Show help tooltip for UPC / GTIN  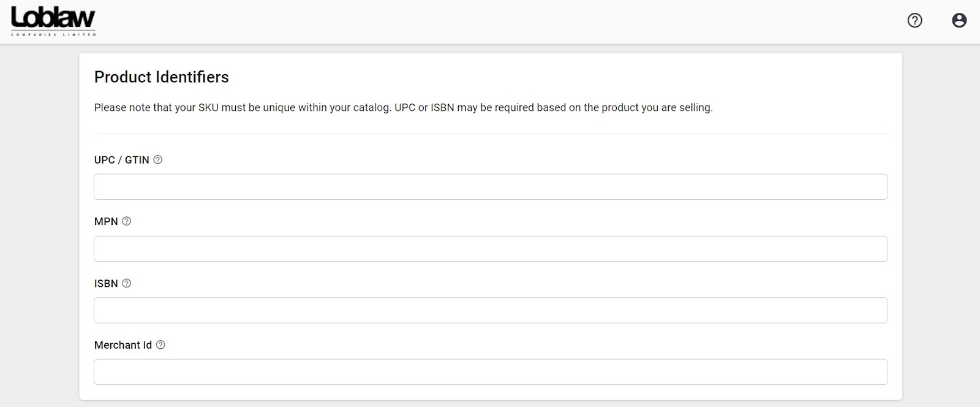click(x=158, y=160)
